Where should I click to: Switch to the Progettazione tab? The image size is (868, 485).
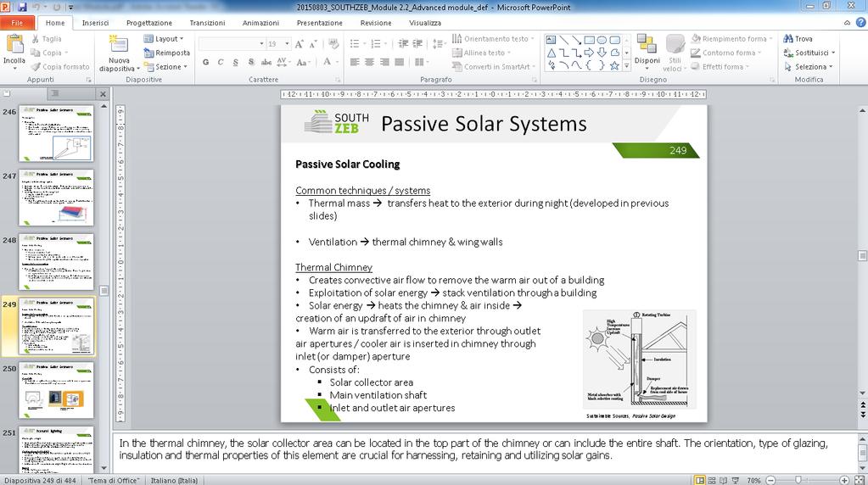[149, 23]
